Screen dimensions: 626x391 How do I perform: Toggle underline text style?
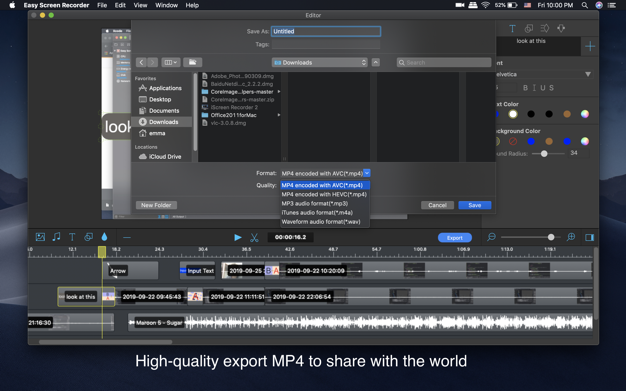(543, 88)
